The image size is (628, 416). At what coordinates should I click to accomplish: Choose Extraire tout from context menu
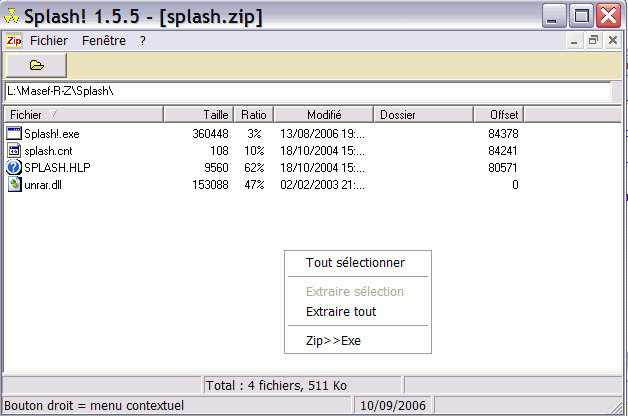pos(341,311)
